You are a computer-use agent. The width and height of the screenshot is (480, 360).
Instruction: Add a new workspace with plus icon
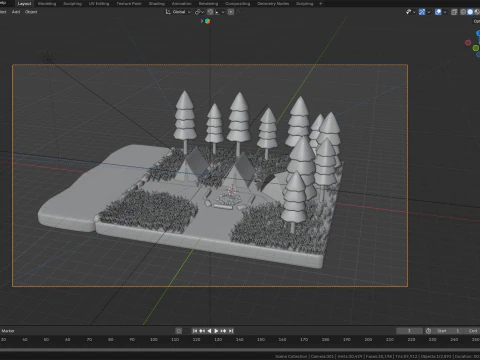click(x=321, y=4)
